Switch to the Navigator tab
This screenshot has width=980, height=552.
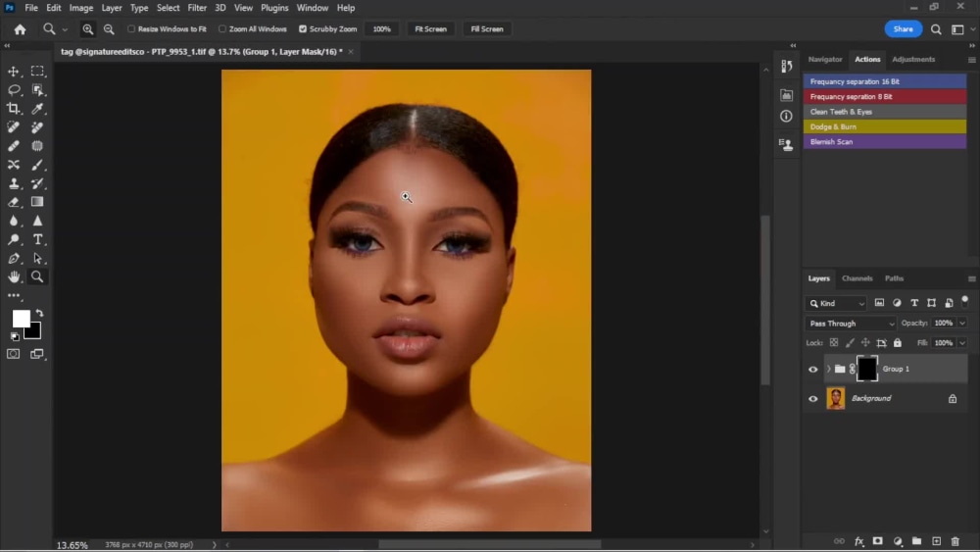[825, 60]
